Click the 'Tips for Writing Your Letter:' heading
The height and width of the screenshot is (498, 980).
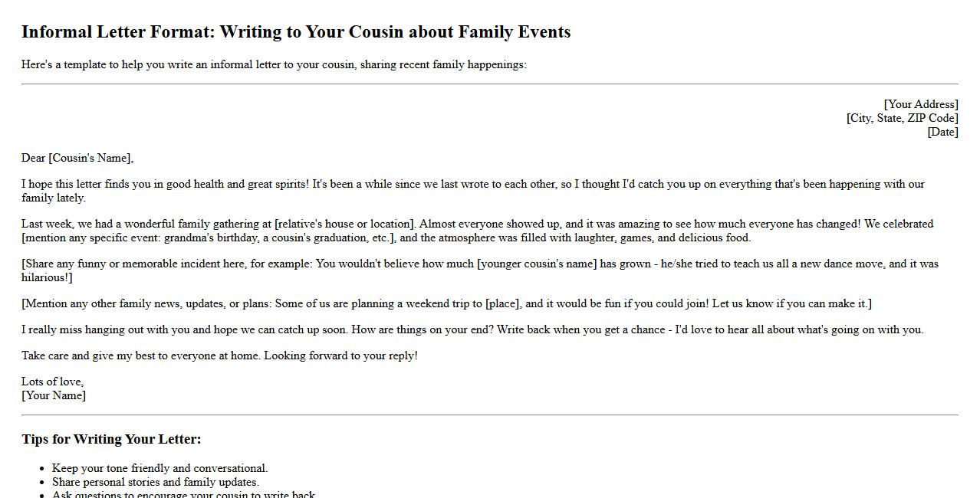(111, 439)
